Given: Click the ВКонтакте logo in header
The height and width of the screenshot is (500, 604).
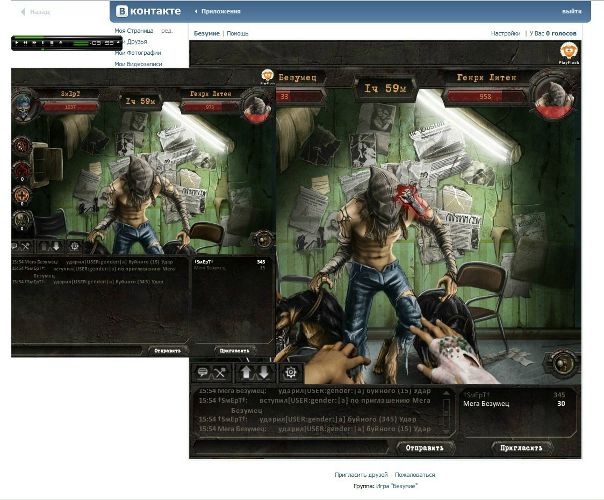Looking at the screenshot, I should pos(148,12).
